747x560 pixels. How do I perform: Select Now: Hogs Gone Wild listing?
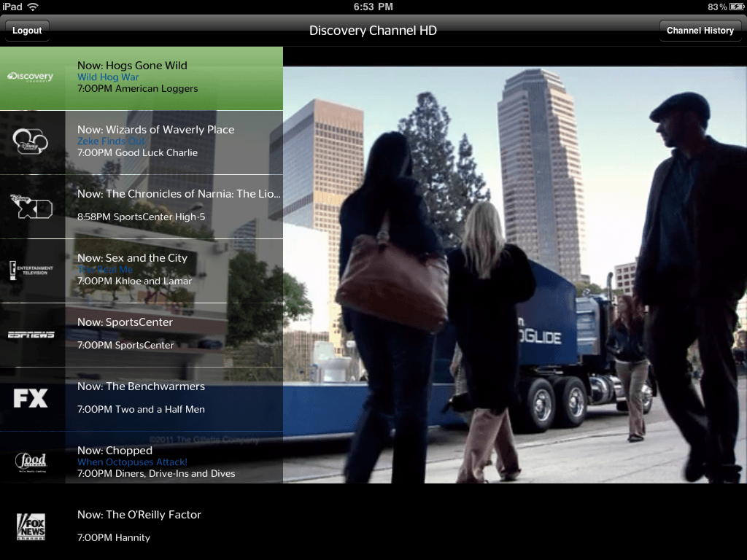point(132,66)
